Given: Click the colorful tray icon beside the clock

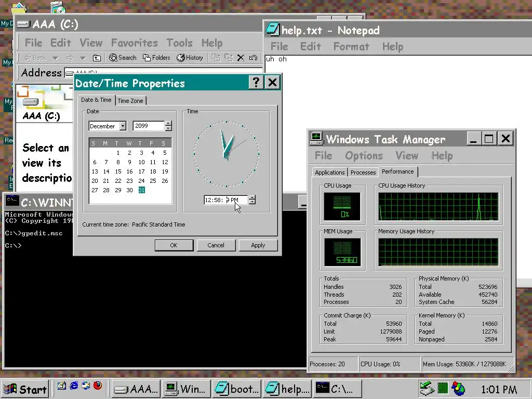Looking at the screenshot, I should pos(458,389).
